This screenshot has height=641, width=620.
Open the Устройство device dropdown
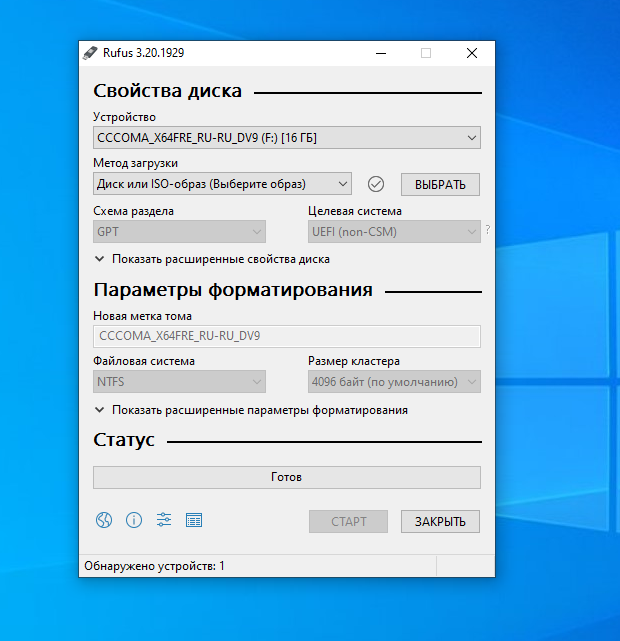287,138
